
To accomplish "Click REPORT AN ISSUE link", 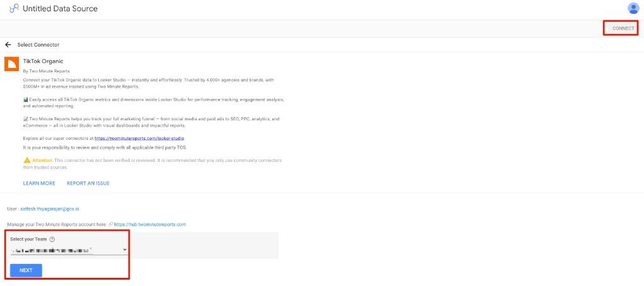I will pyautogui.click(x=88, y=183).
